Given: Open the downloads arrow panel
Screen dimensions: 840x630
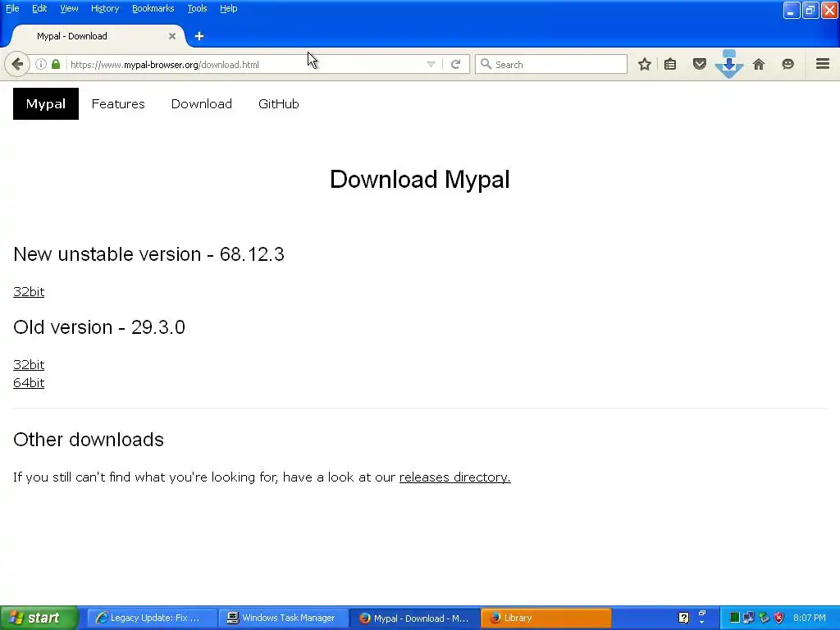Looking at the screenshot, I should [729, 64].
